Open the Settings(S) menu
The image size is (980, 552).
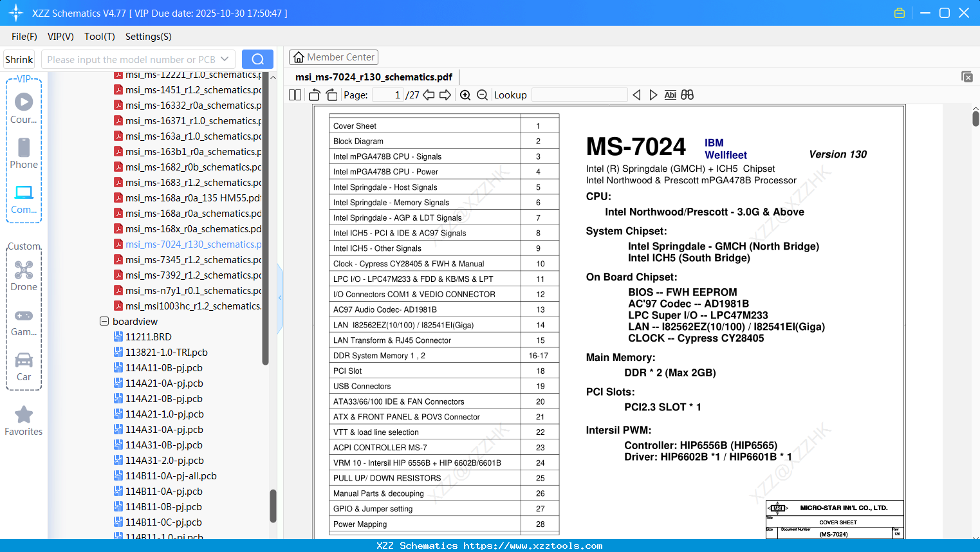point(149,37)
